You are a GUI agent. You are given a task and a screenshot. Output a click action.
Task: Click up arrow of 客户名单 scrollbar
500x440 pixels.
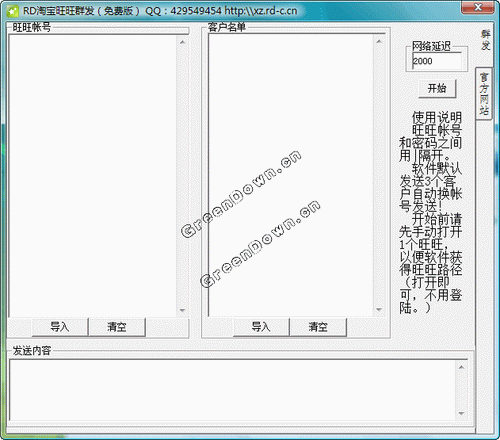379,41
